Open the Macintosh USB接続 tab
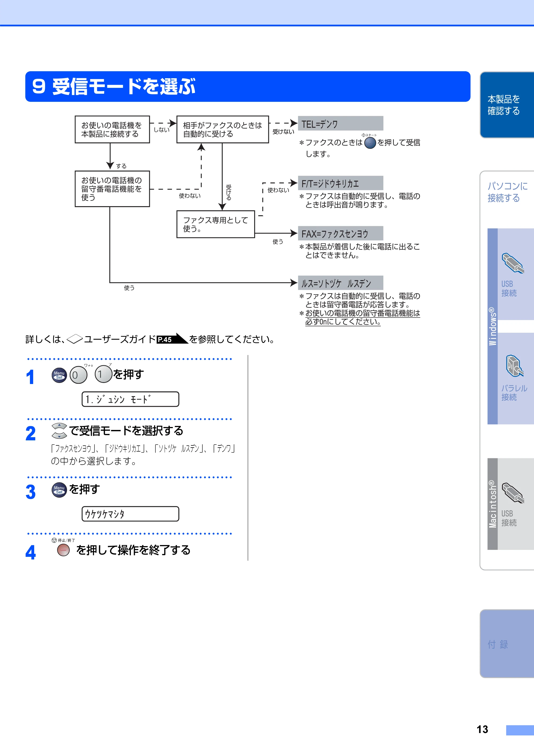Screen dimensions: 534x756 [516, 504]
